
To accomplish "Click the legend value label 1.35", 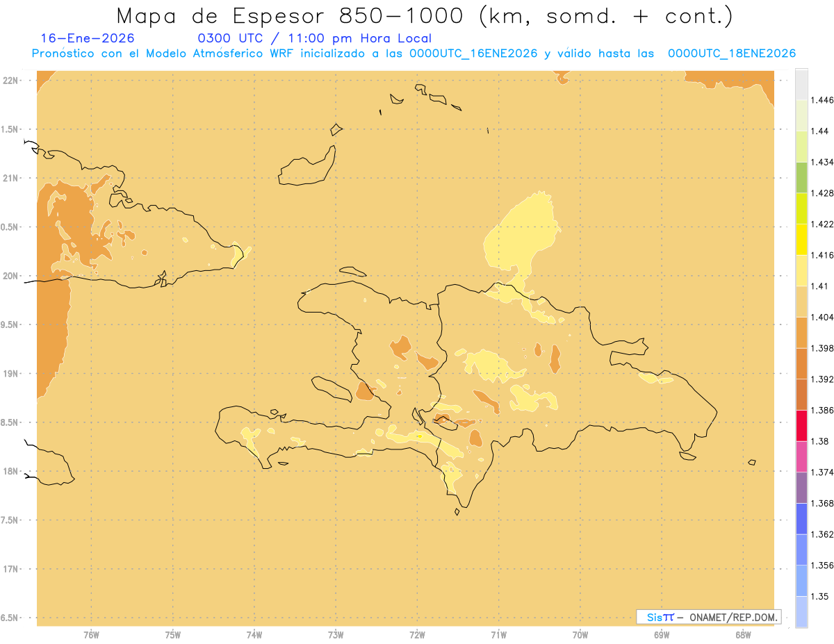I will click(x=821, y=596).
